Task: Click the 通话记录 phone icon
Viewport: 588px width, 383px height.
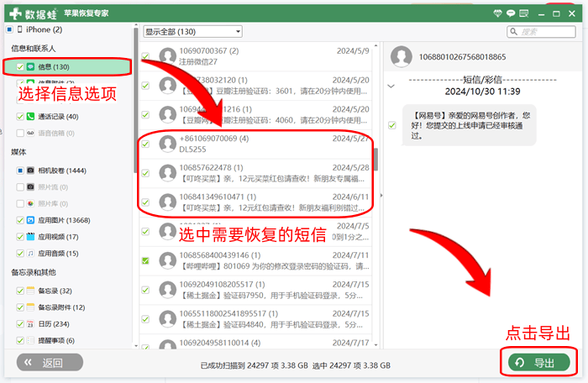Action: point(30,117)
